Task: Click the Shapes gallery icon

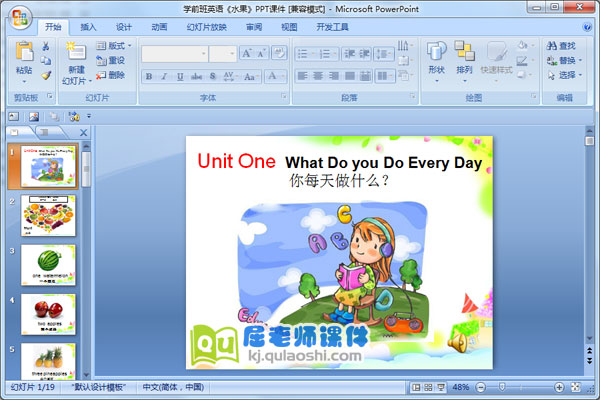Action: pos(436,52)
